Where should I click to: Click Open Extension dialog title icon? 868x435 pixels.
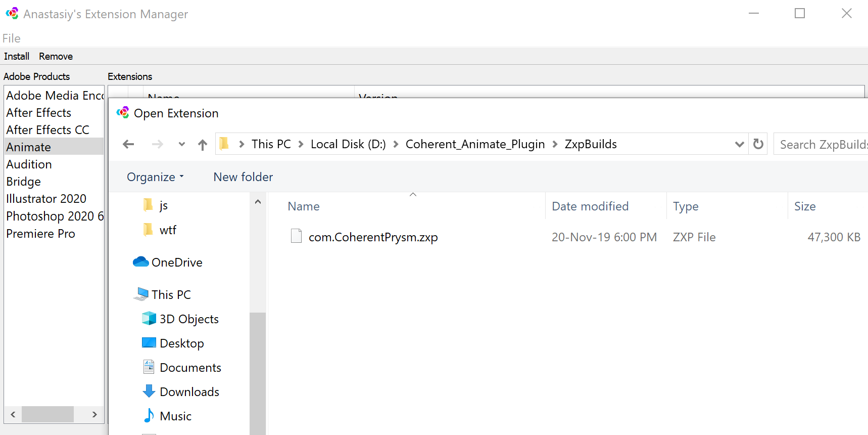pyautogui.click(x=123, y=112)
